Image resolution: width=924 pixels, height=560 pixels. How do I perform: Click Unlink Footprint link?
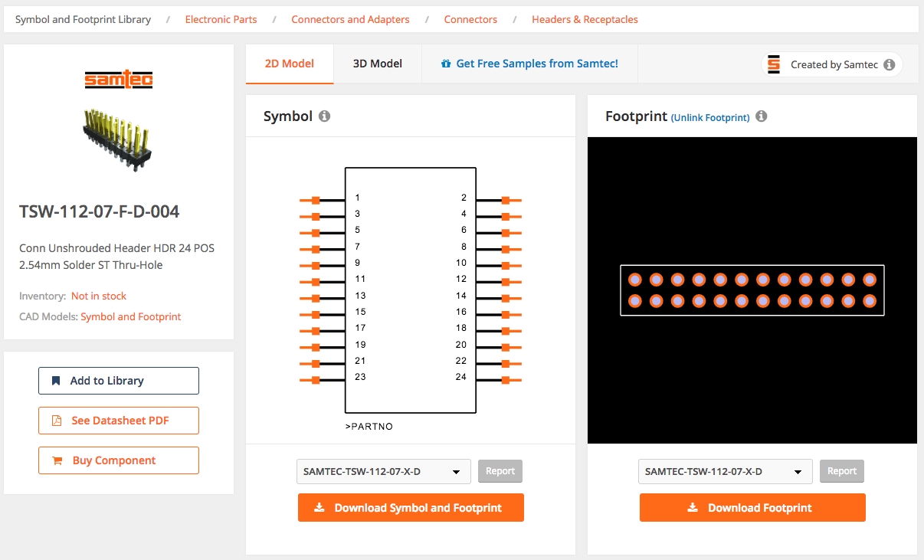point(709,118)
